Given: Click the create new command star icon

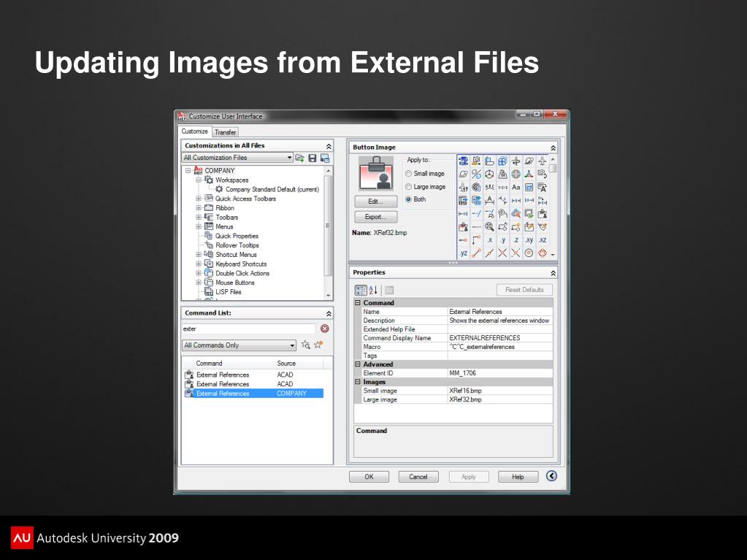Looking at the screenshot, I should tap(318, 345).
